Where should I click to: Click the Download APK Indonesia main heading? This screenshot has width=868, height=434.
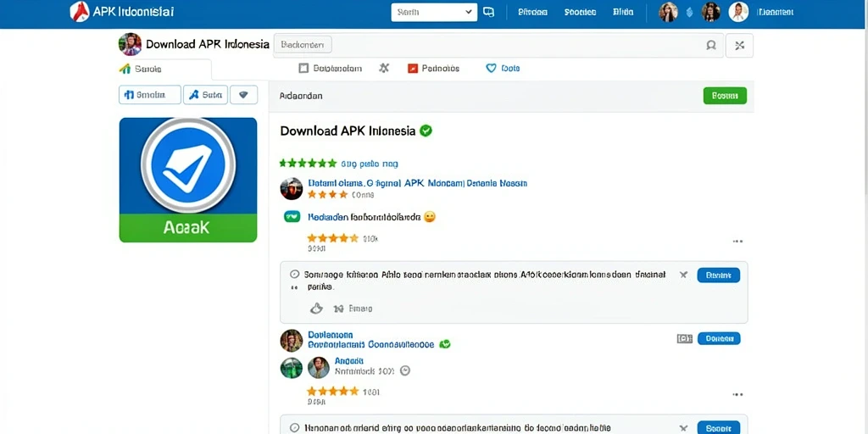[x=348, y=131]
